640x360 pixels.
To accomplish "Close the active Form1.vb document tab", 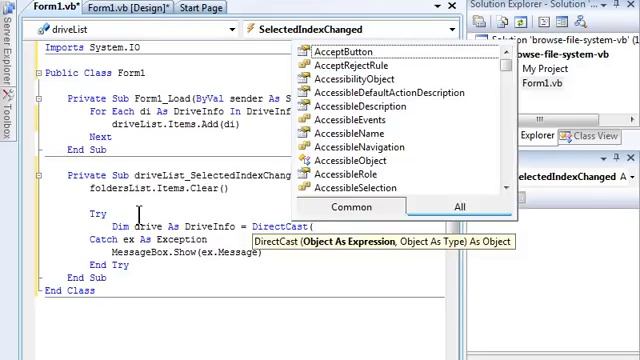I will click(x=452, y=6).
